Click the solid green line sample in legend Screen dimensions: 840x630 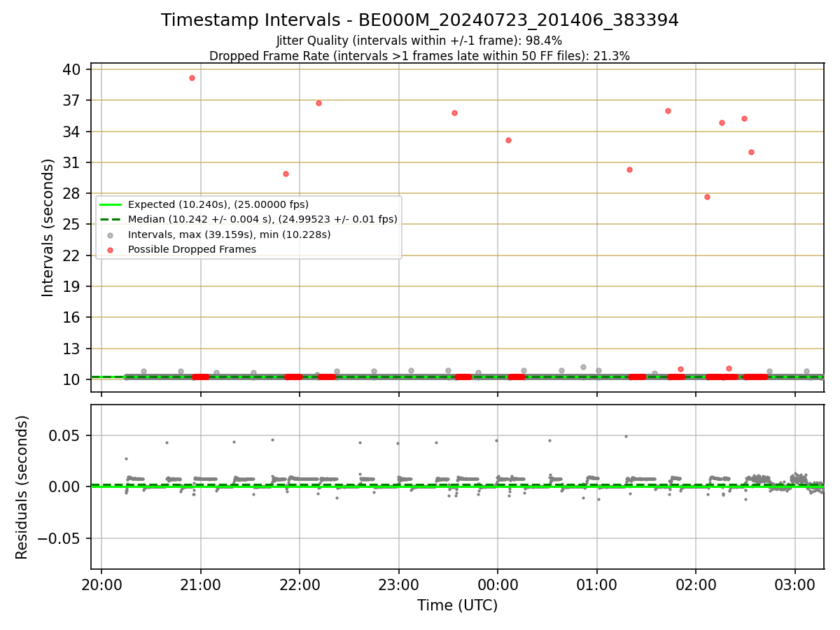[x=111, y=204]
